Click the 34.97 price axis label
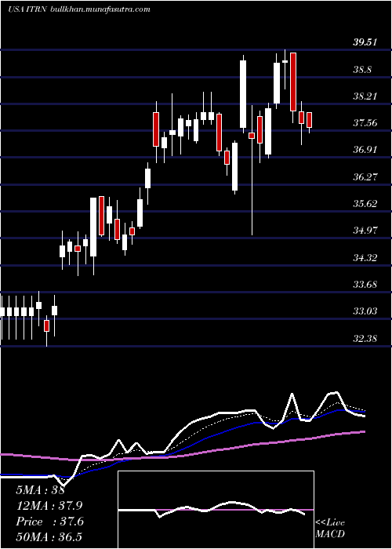 (365, 231)
